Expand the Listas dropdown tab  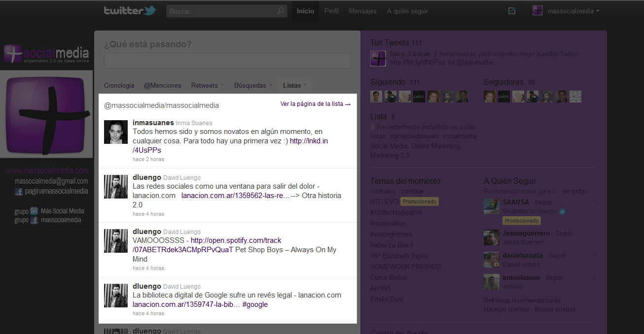(295, 85)
